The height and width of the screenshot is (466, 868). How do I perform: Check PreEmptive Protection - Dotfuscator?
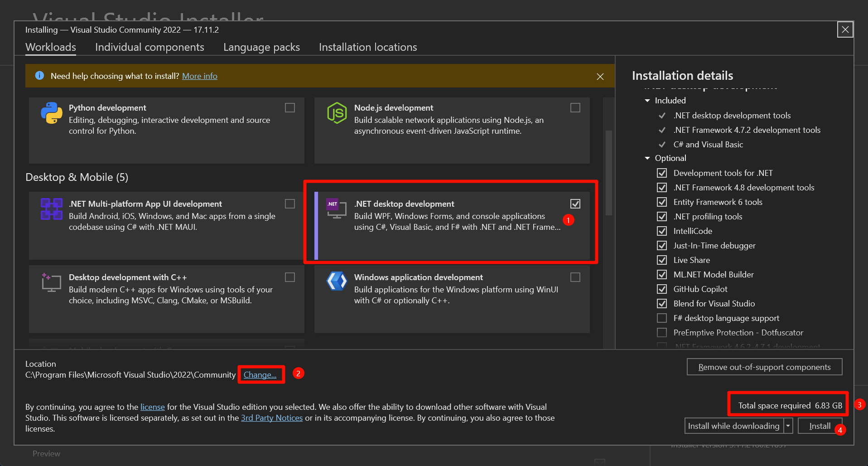[662, 333]
